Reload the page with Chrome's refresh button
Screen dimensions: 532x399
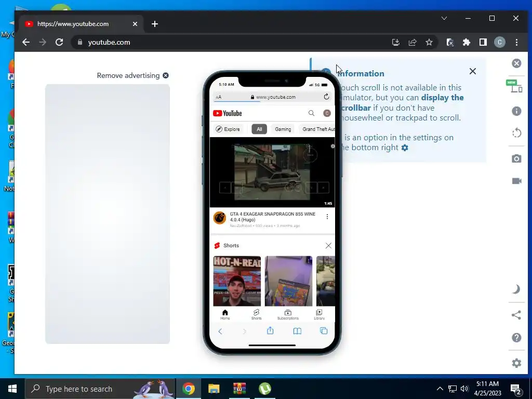tap(59, 42)
